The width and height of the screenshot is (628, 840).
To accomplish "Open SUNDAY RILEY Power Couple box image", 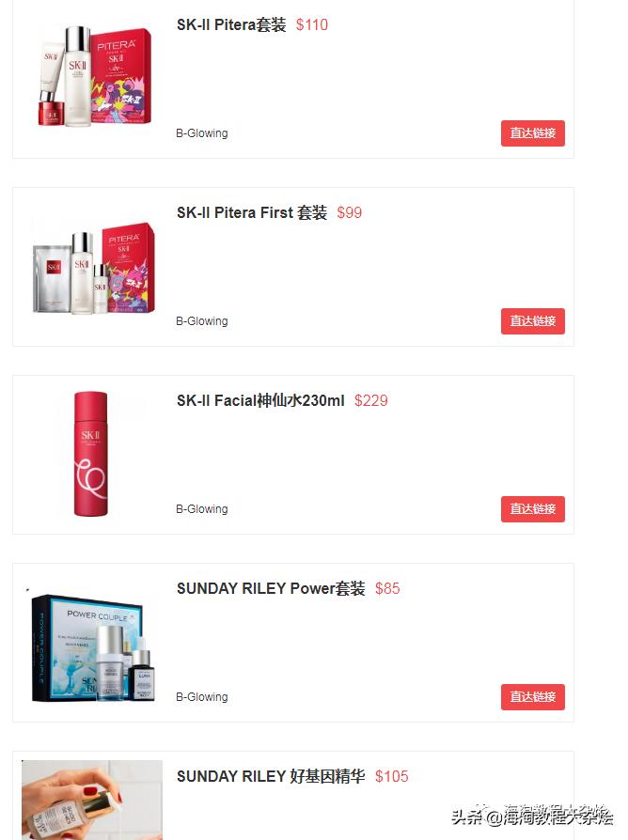I will click(x=93, y=647).
